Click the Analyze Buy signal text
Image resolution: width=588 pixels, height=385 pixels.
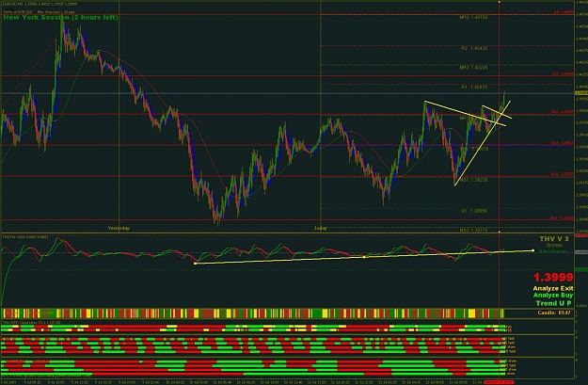click(x=553, y=296)
